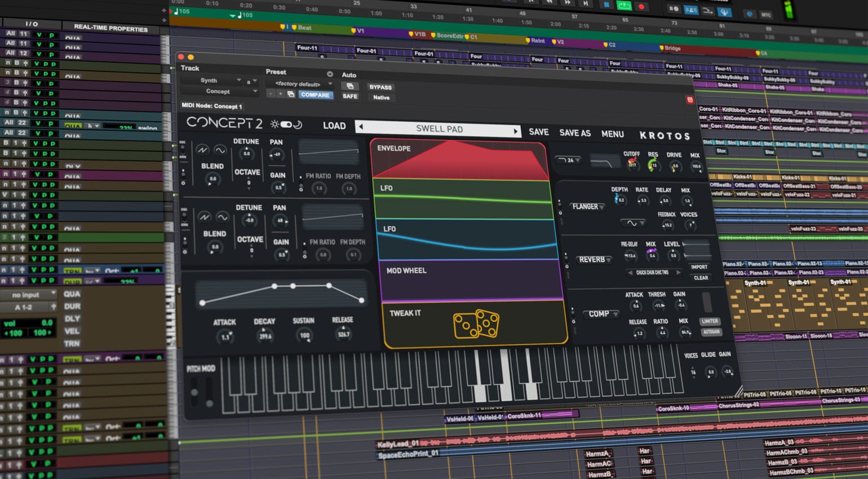
Task: Click the preset copy settings icon beside COMPARE
Action: (x=291, y=95)
